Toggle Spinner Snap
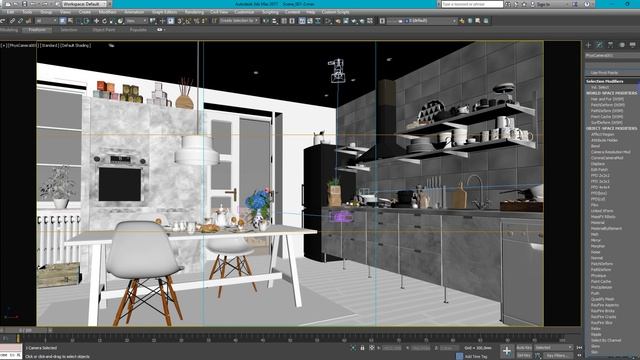The image size is (640, 360). (204, 20)
